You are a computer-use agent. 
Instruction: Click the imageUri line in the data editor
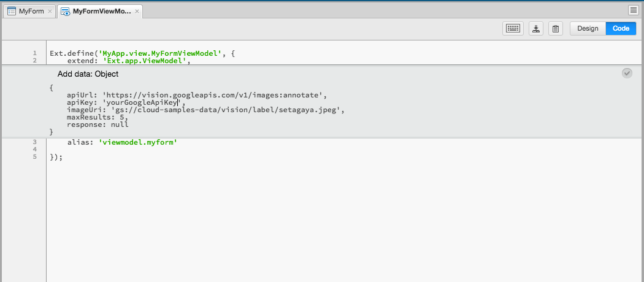point(205,110)
